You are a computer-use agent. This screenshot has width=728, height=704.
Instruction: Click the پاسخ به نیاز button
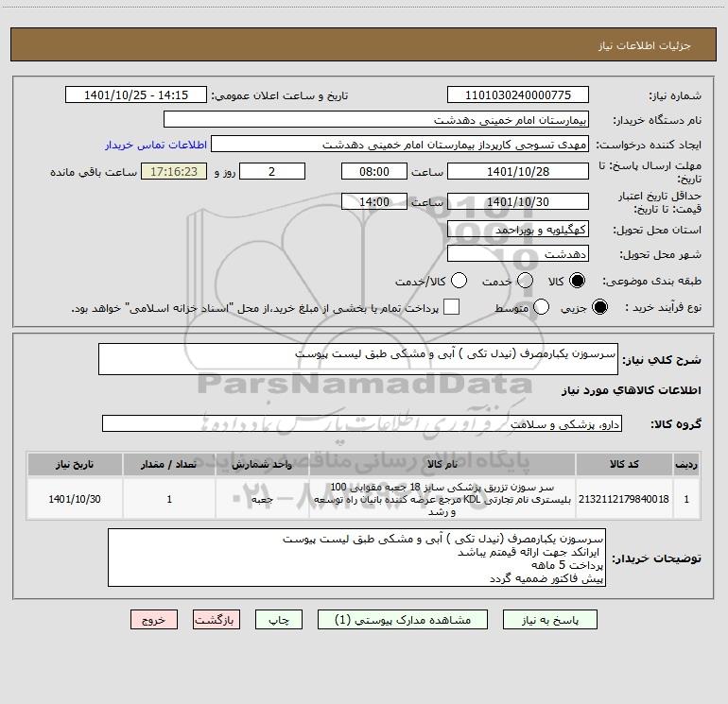coord(550,620)
